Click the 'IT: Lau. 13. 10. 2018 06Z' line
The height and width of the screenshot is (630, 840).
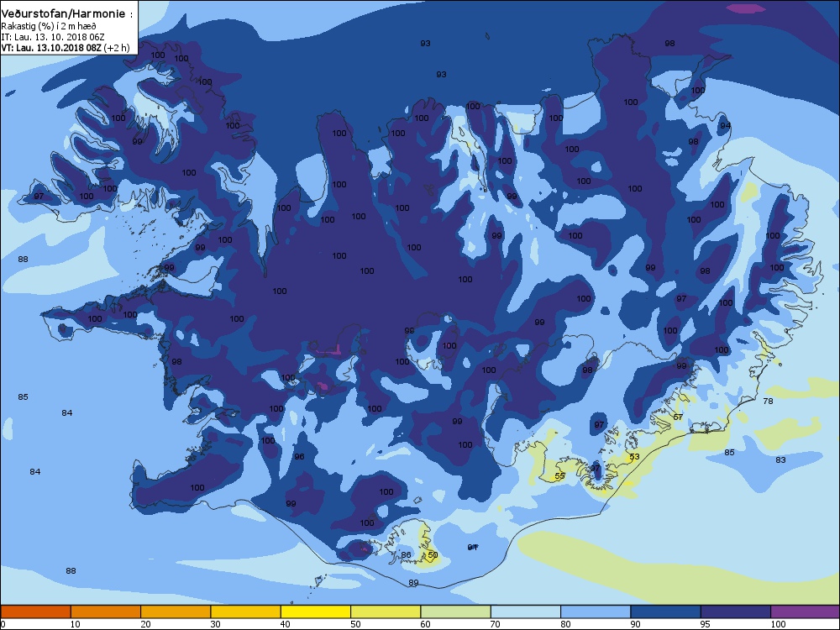(x=53, y=37)
